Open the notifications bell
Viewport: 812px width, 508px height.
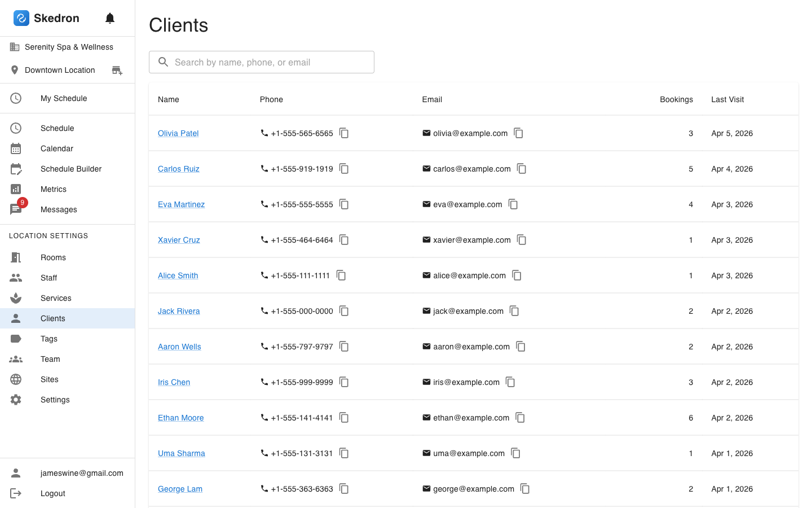click(110, 18)
